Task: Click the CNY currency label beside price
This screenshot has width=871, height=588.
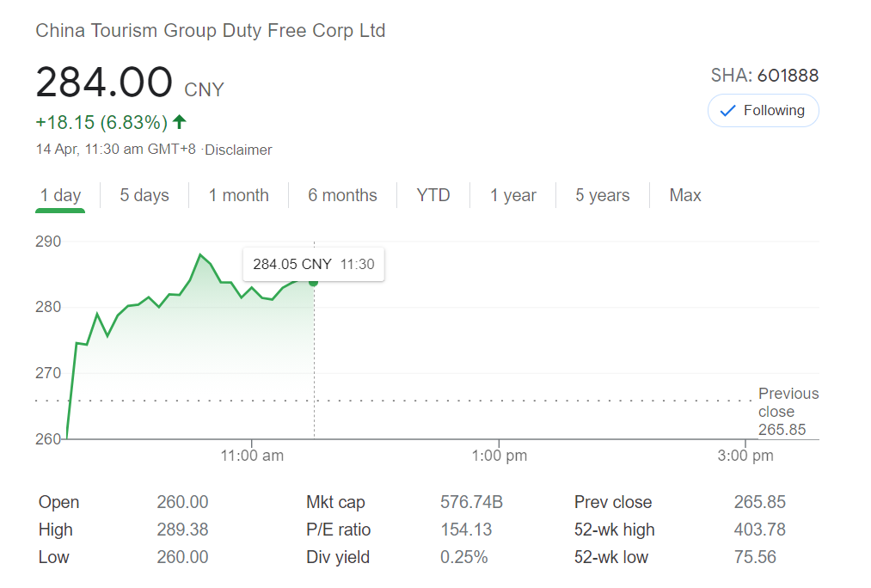Action: pos(205,90)
